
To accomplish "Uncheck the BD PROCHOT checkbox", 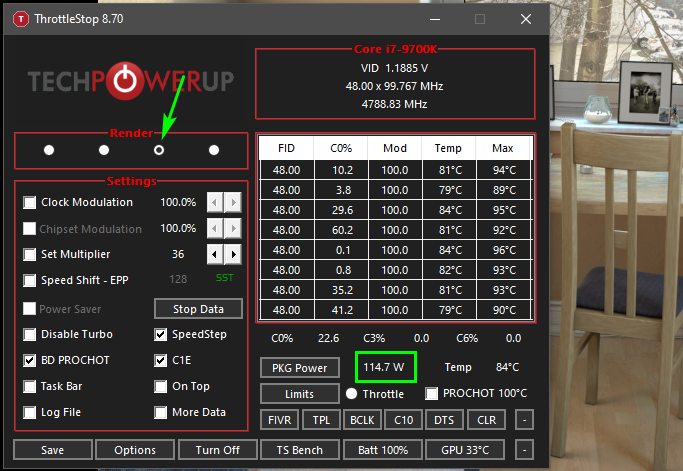I will tap(30, 360).
